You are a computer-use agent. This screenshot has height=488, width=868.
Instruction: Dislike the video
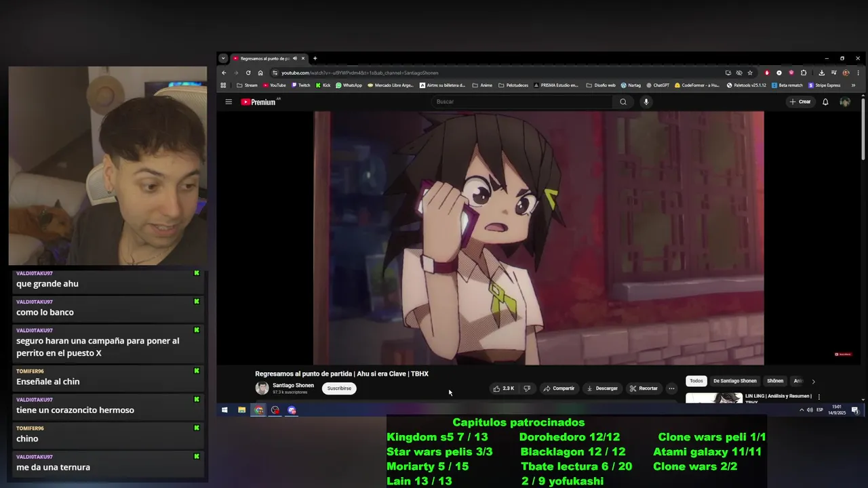(527, 388)
